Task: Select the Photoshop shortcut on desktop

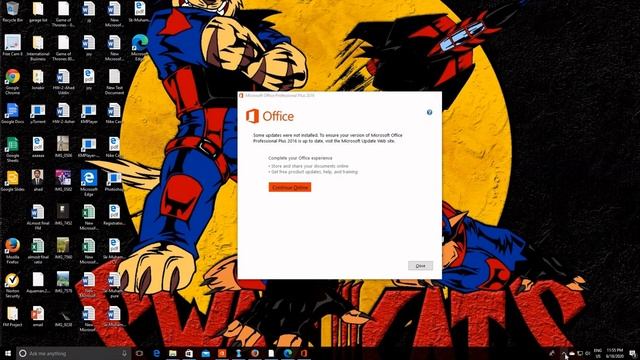Action: (x=114, y=181)
